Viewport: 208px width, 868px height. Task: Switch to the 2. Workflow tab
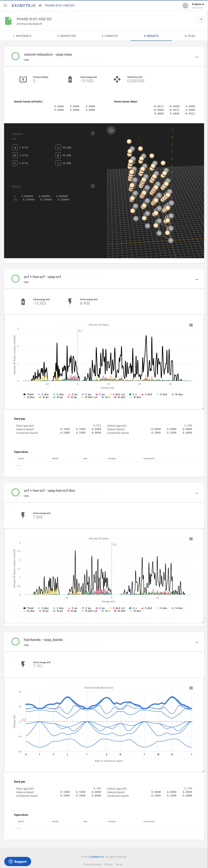click(66, 36)
